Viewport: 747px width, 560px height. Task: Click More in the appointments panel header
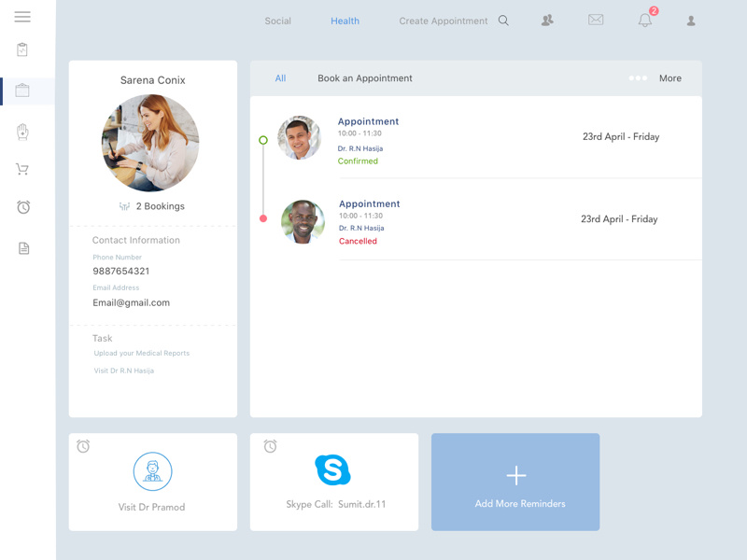coord(670,78)
